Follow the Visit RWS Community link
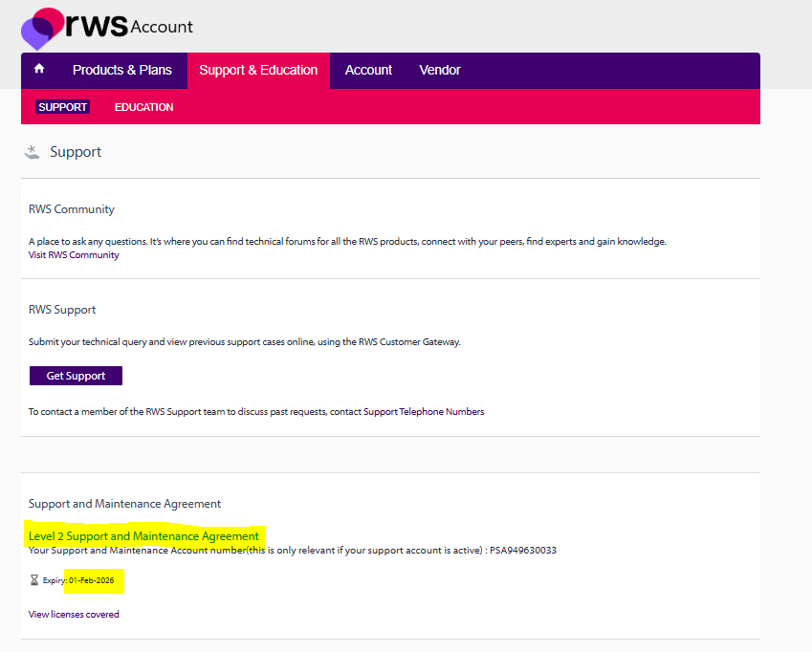 pos(74,255)
